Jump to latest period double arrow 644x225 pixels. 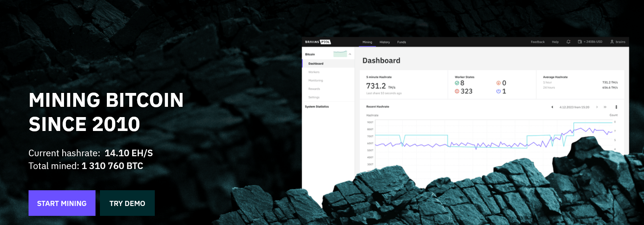tap(605, 107)
